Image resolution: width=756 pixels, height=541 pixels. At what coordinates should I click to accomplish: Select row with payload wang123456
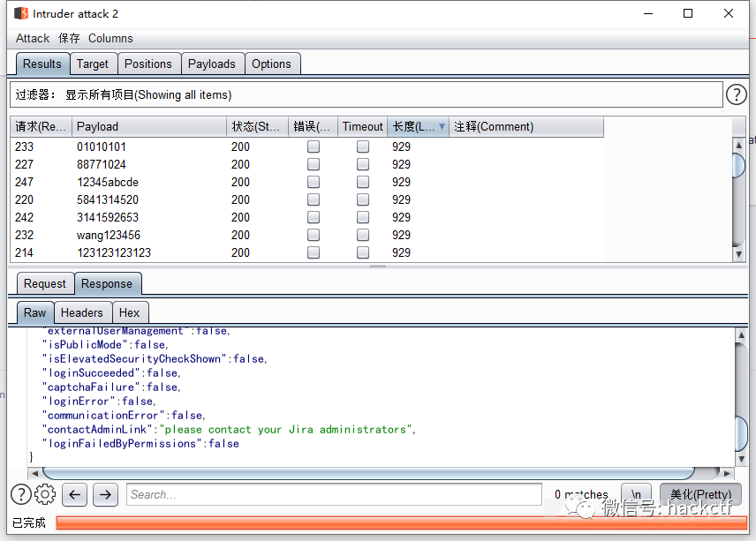pos(306,235)
